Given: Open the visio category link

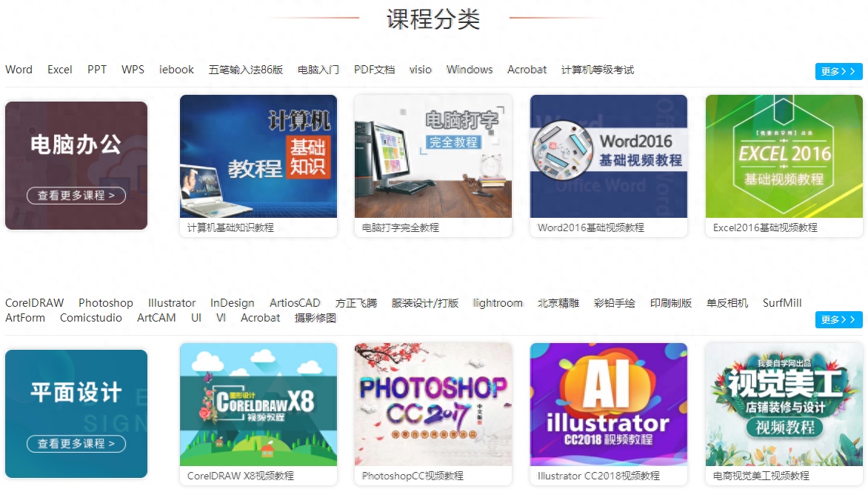Looking at the screenshot, I should tap(421, 70).
